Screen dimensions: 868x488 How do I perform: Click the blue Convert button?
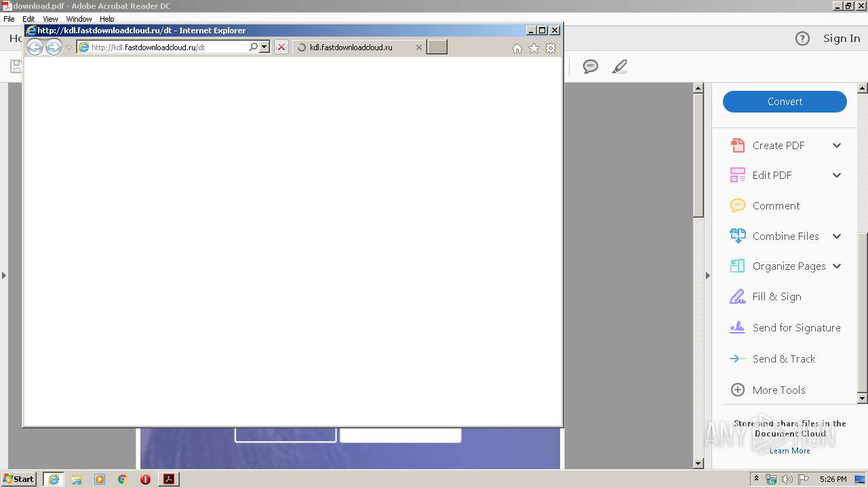tap(785, 102)
